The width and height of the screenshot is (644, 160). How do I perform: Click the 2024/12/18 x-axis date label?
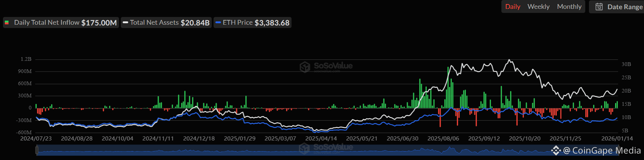point(199,139)
